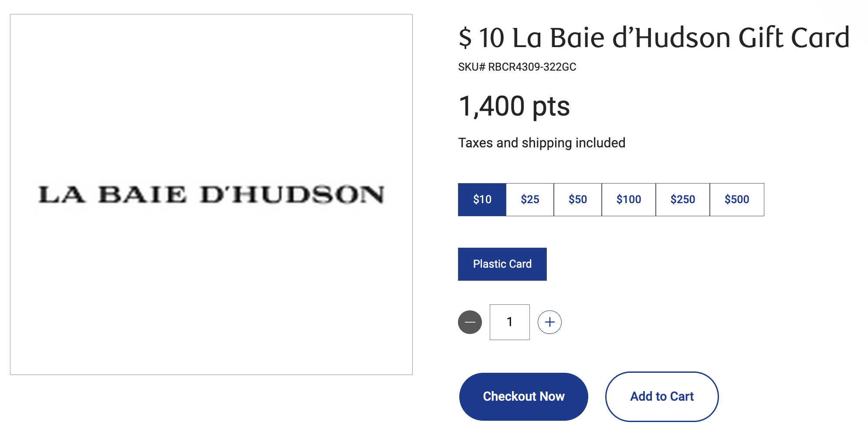Click the SKU# RBCR4309-322GC text

[517, 67]
